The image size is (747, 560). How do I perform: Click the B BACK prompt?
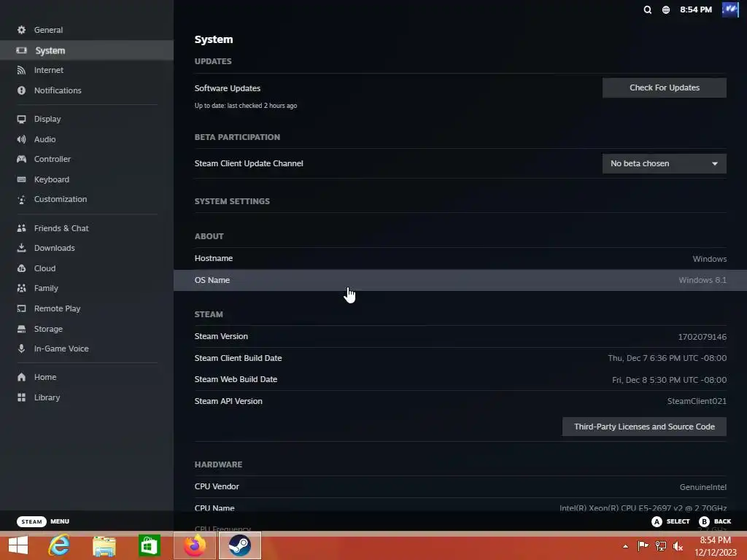(x=715, y=521)
